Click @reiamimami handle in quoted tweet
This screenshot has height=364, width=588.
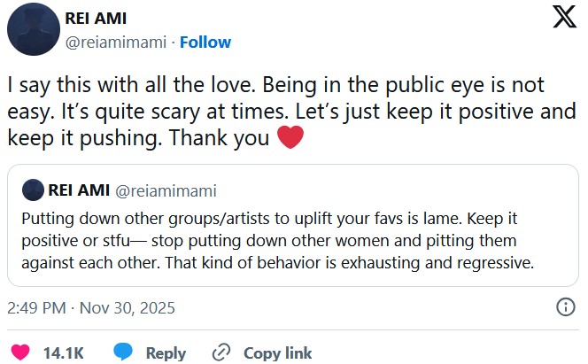[166, 190]
